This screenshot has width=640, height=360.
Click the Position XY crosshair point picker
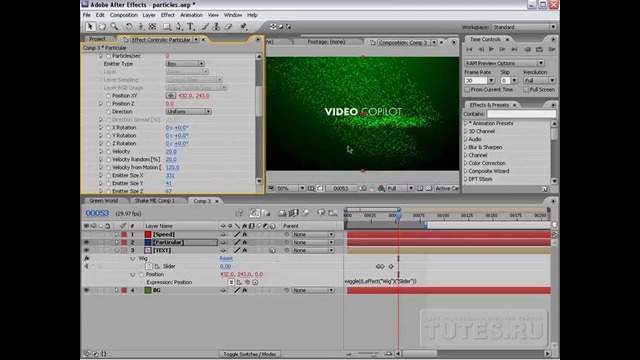pyautogui.click(x=171, y=96)
